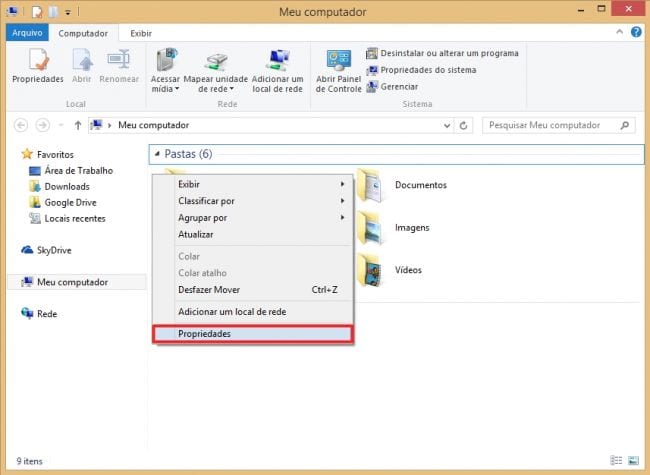Open Agrupar por submenu
The height and width of the screenshot is (475, 650).
(x=253, y=218)
